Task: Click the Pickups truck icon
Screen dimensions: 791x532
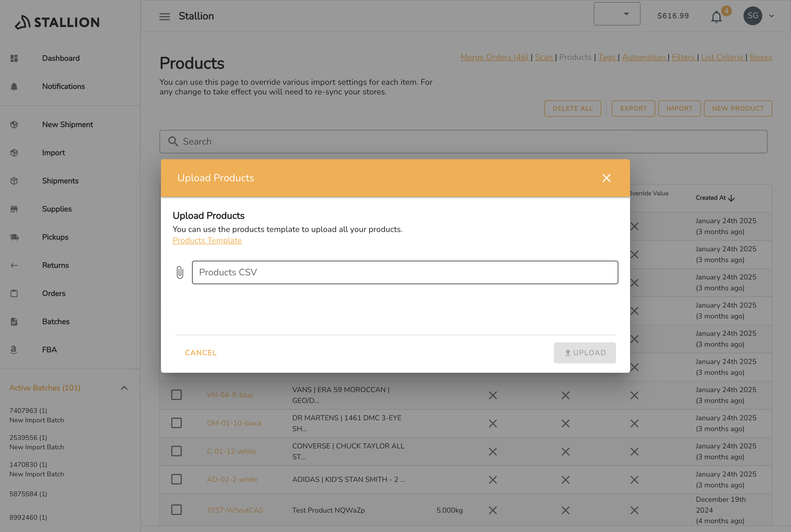Action: click(14, 237)
